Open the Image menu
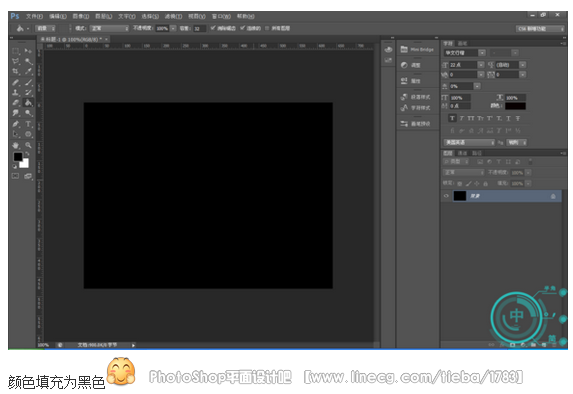This screenshot has height=394, width=573. tap(81, 16)
